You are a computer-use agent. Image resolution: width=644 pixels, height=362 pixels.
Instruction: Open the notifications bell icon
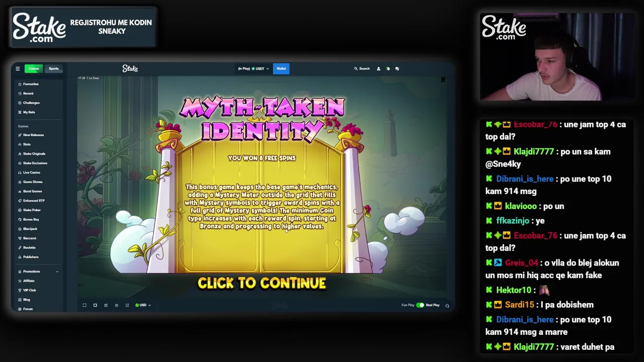[388, 69]
